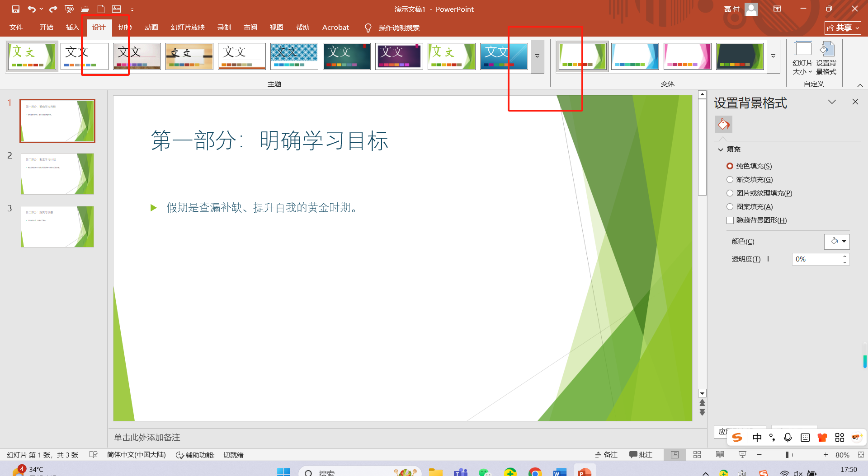Create a new blank presentation
The height and width of the screenshot is (476, 868).
point(101,9)
